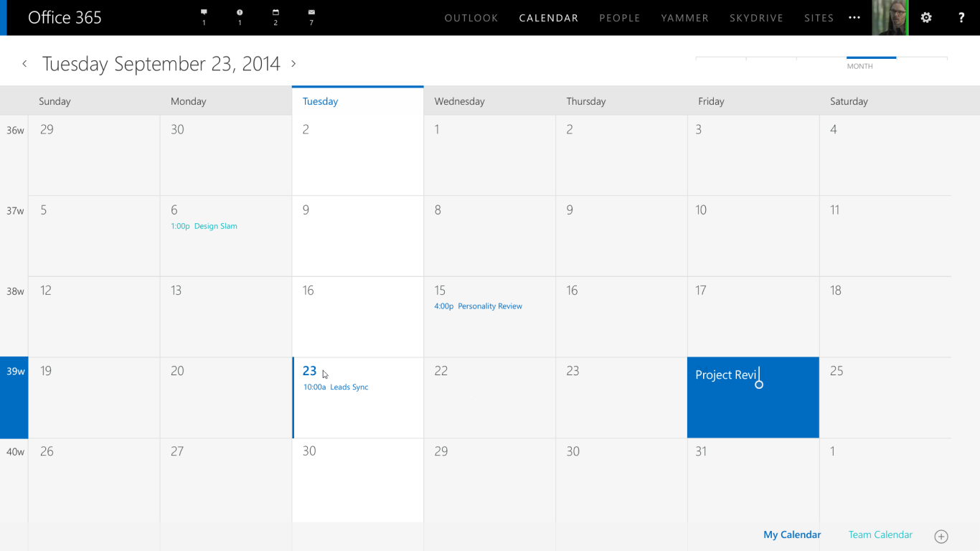Select Wednesday 22 in week 39
980x551 pixels.
pyautogui.click(x=489, y=397)
